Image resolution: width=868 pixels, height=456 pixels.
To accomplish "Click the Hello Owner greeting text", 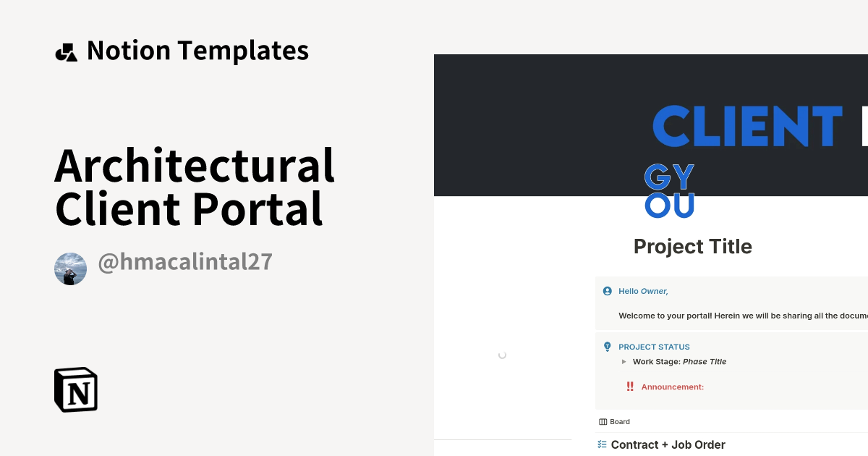I will (642, 290).
